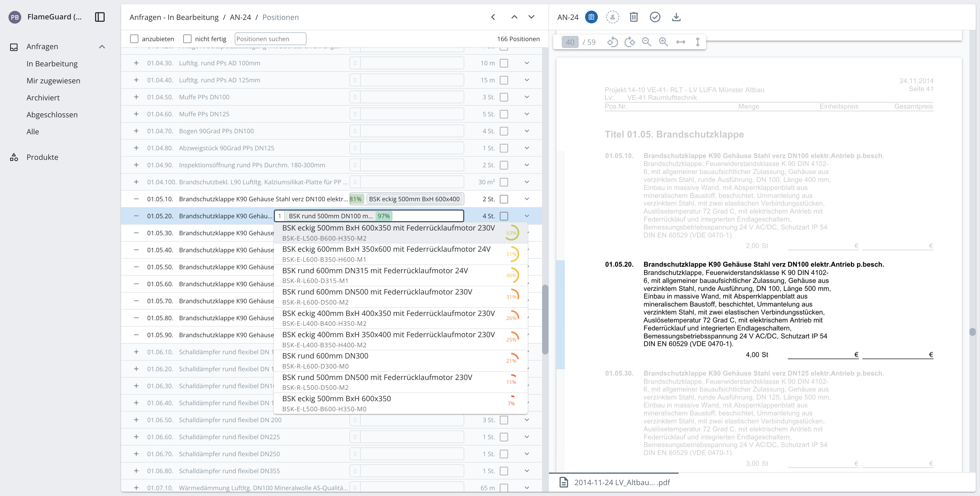Collapse row 01.05.10. with minus icon

pyautogui.click(x=136, y=199)
